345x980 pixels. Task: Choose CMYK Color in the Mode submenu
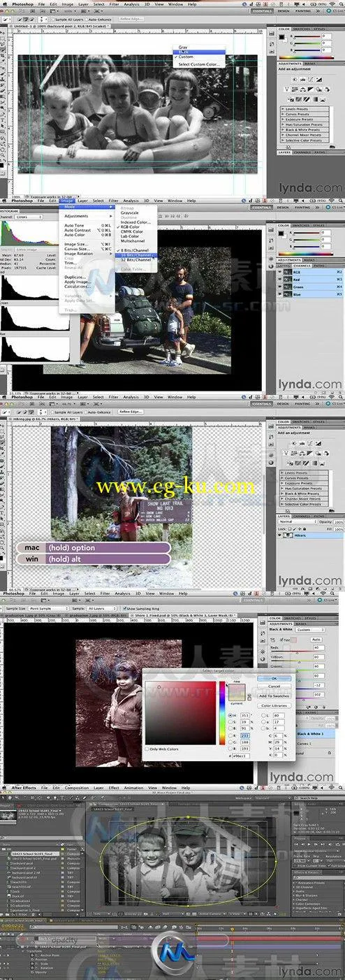[x=131, y=231]
